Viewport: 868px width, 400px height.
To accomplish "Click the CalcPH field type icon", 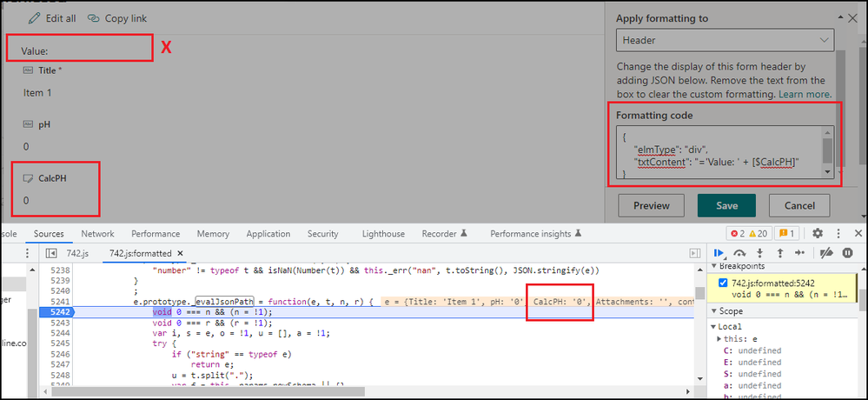I will click(x=28, y=178).
